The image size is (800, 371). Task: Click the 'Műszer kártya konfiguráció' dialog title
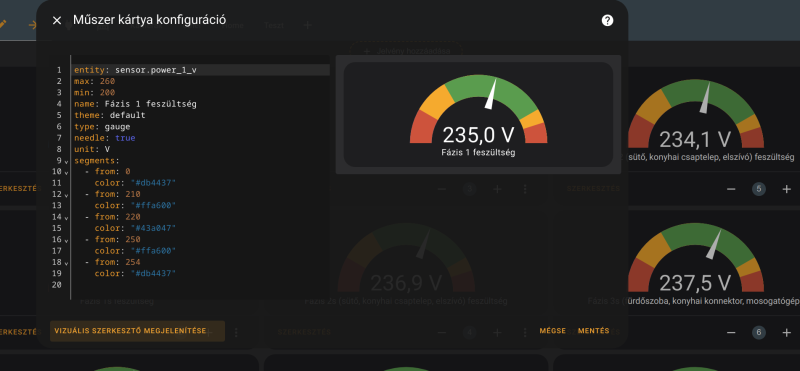tap(149, 20)
